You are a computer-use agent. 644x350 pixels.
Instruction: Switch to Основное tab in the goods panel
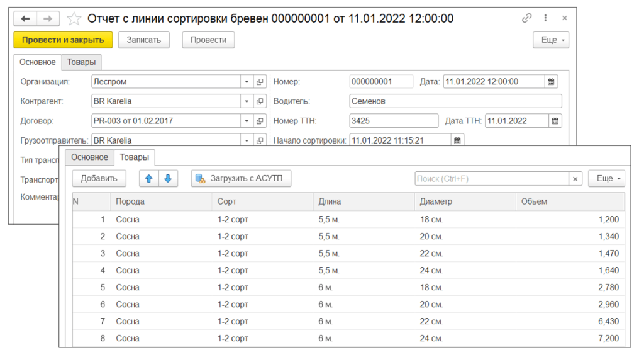(x=89, y=157)
